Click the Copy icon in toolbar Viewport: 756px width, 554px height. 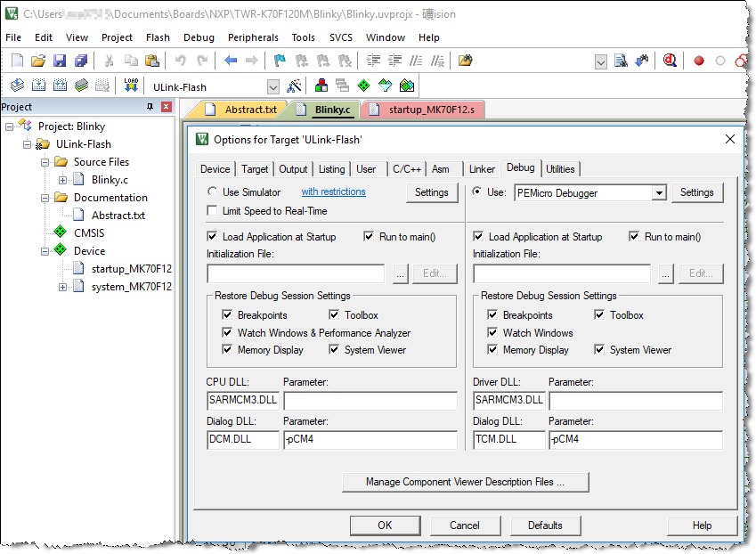(x=131, y=61)
